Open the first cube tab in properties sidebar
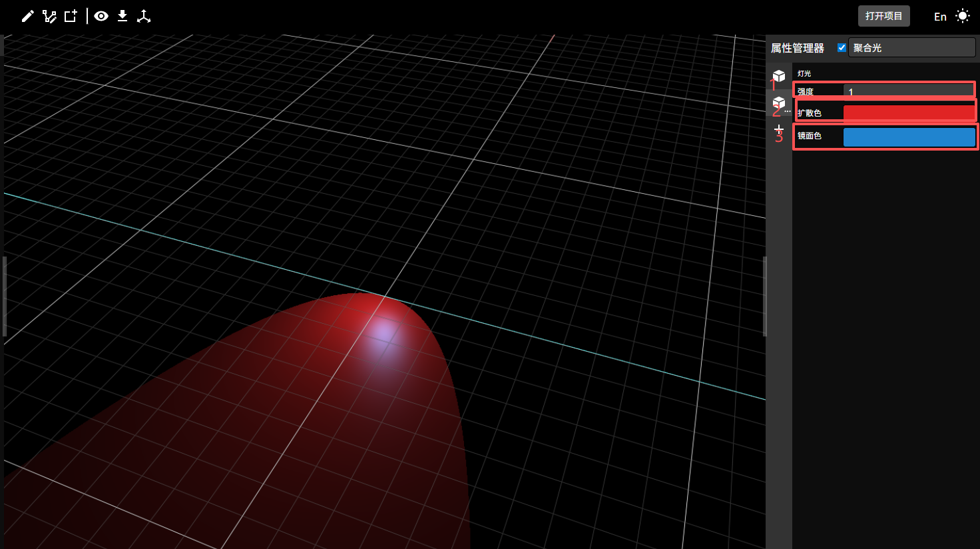Viewport: 980px width, 549px height. tap(779, 76)
